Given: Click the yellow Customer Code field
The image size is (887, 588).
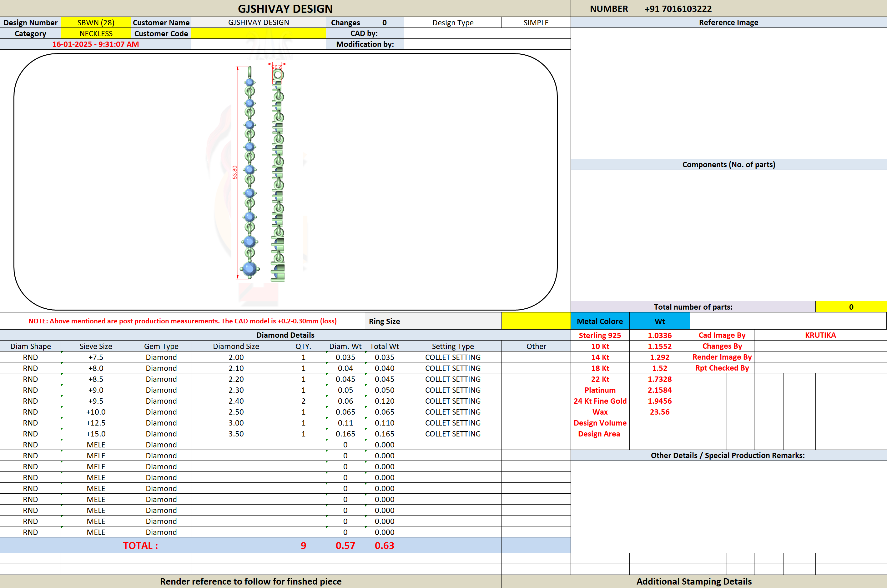Looking at the screenshot, I should click(x=258, y=33).
